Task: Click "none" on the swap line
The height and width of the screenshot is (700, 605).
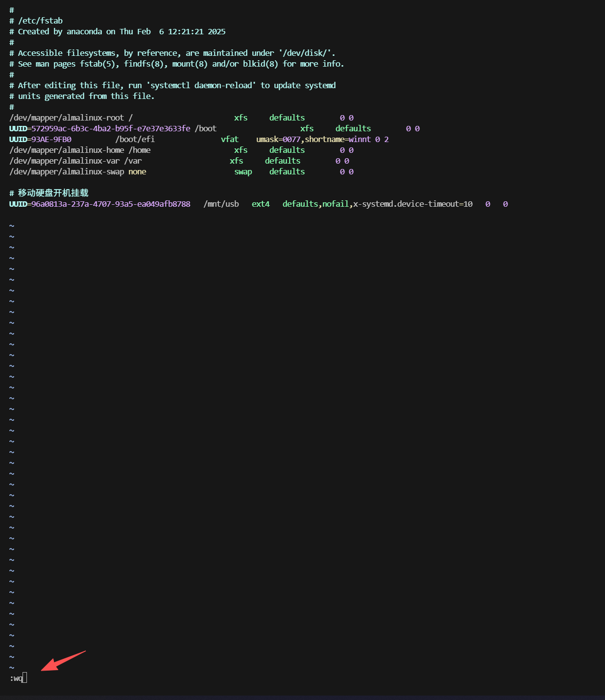Action: 137,171
